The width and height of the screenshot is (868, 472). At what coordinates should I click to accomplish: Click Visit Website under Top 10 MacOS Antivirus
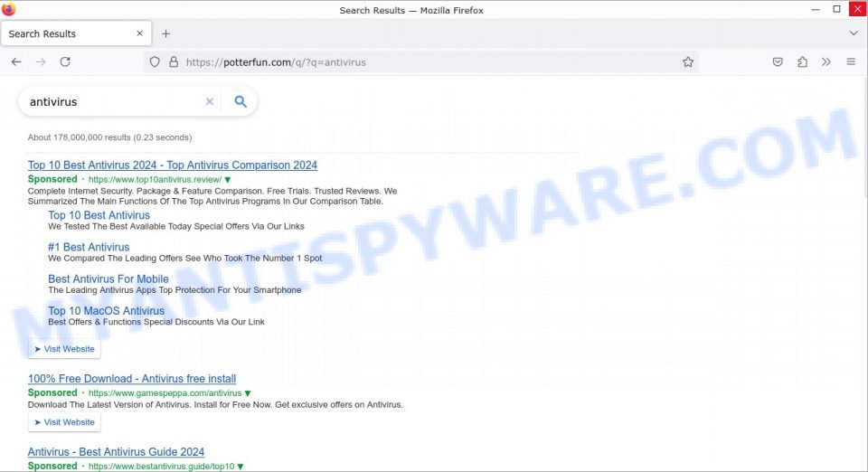(x=64, y=349)
